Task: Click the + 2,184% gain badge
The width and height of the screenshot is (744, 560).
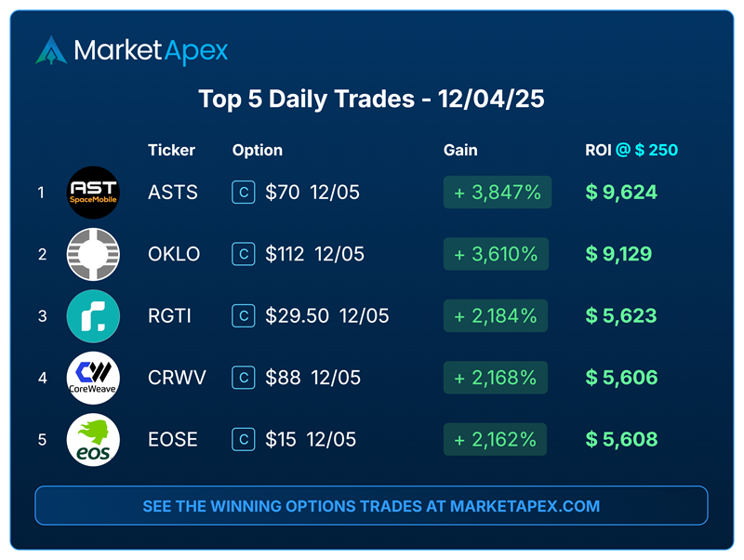Action: [496, 316]
